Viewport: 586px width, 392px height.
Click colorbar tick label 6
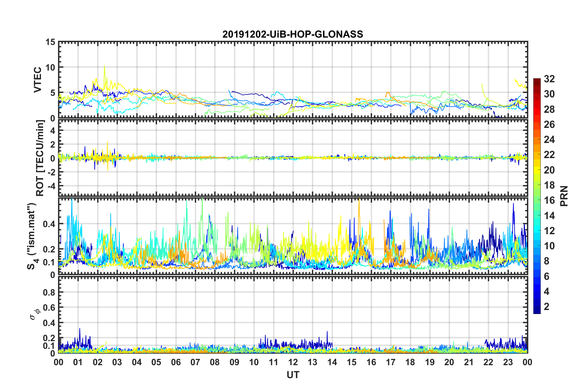(547, 276)
